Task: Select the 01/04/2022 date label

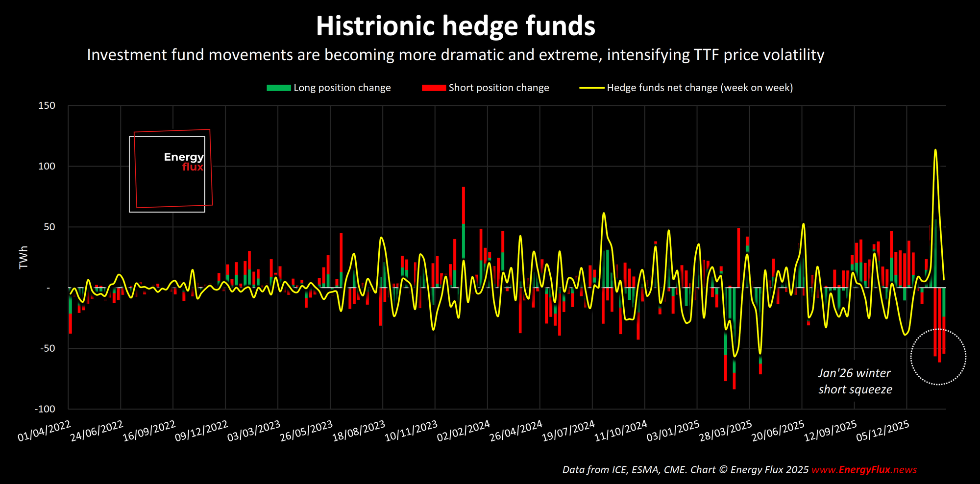Action: pyautogui.click(x=45, y=431)
